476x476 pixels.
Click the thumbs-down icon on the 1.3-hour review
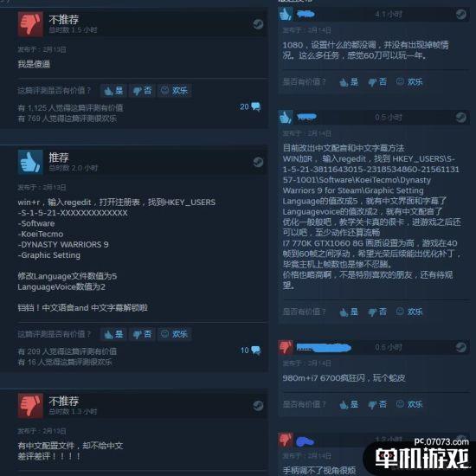pyautogui.click(x=30, y=406)
